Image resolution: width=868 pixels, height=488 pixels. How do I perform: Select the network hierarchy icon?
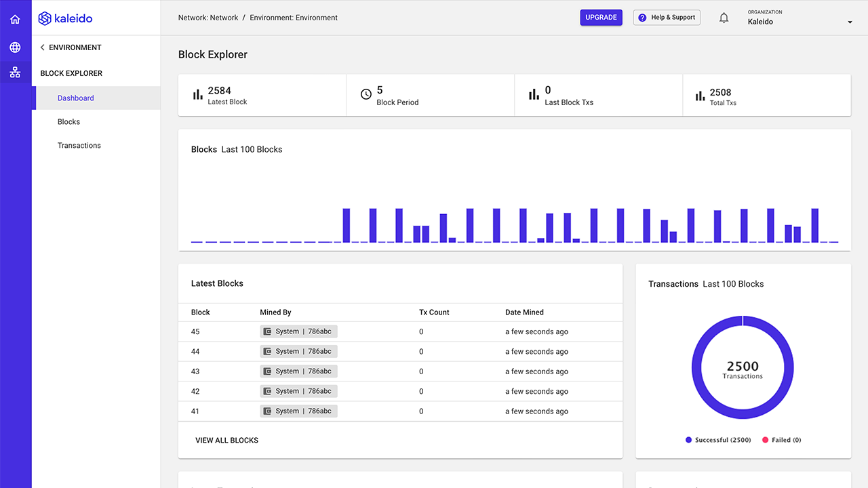pyautogui.click(x=15, y=73)
